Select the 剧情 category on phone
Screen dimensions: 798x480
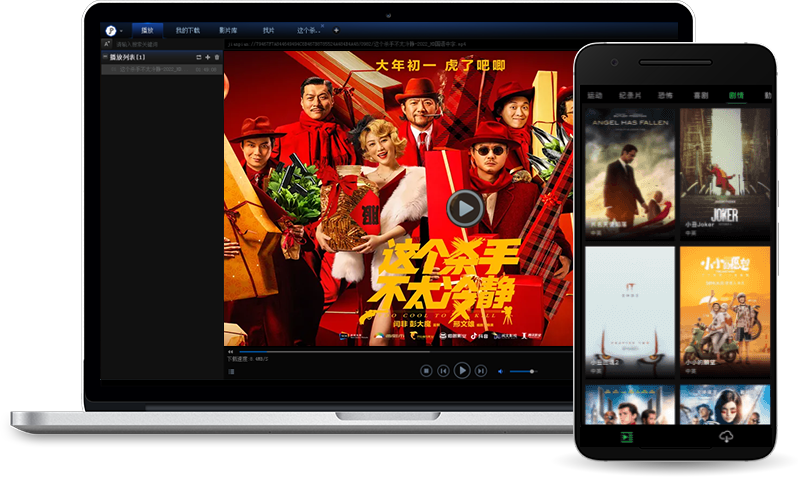[736, 95]
